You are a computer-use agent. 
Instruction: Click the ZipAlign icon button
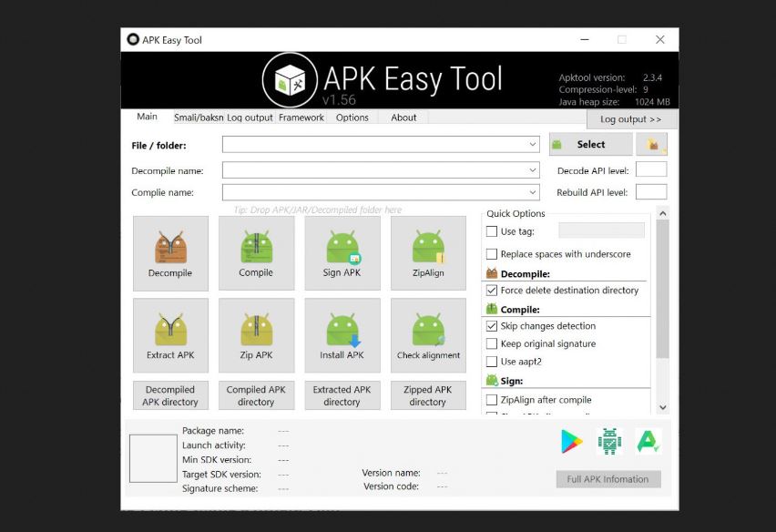pyautogui.click(x=428, y=253)
